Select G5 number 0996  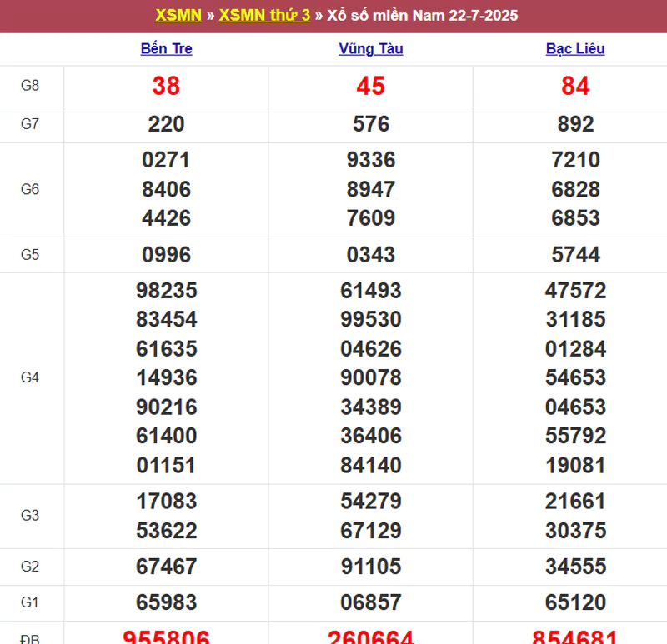coord(166,255)
